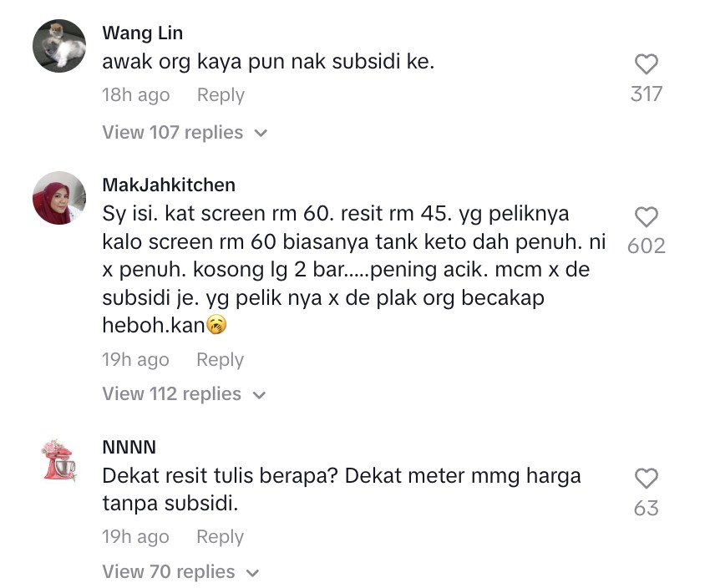This screenshot has width=705, height=588.
Task: Like MakJahkitchen's comment with the heart
Action: click(646, 217)
